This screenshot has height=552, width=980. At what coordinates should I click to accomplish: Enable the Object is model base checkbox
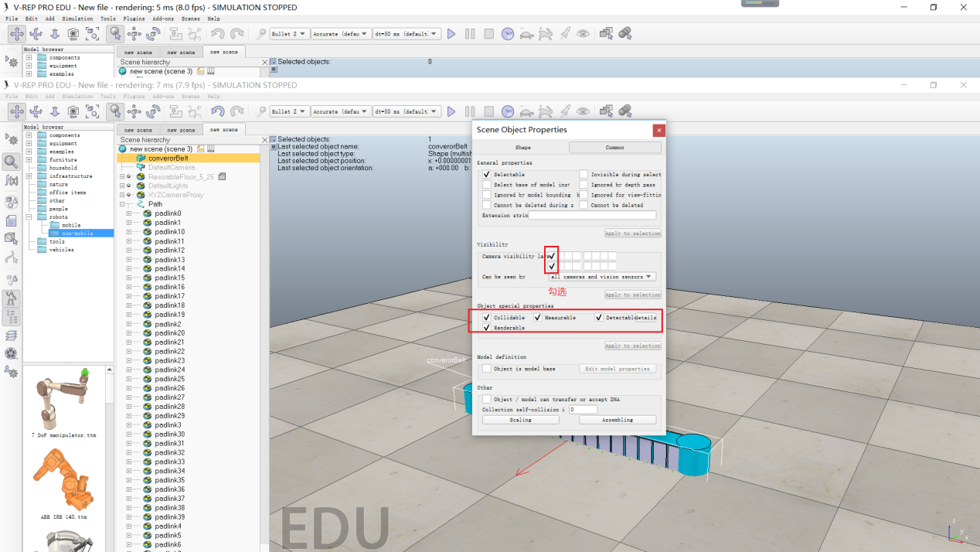(486, 369)
